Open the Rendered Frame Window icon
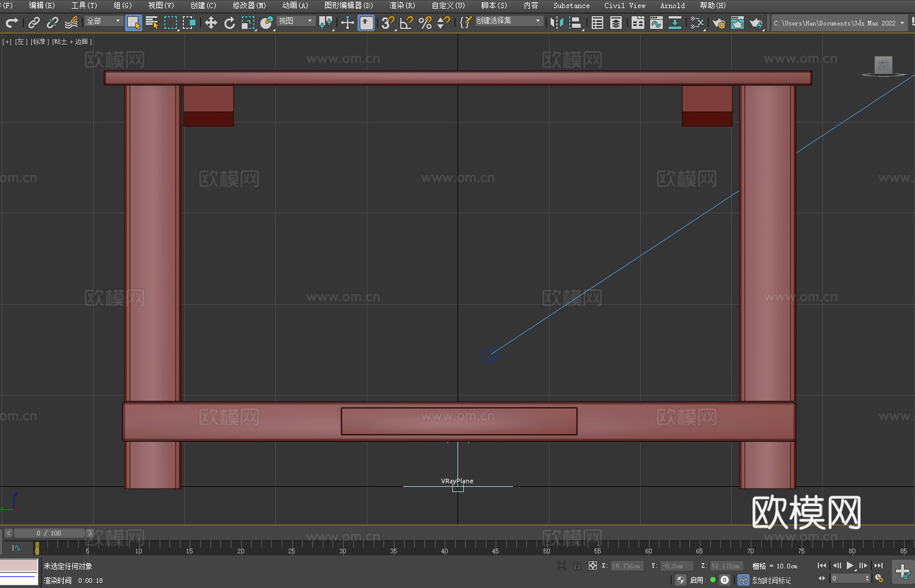915x588 pixels. (x=737, y=23)
